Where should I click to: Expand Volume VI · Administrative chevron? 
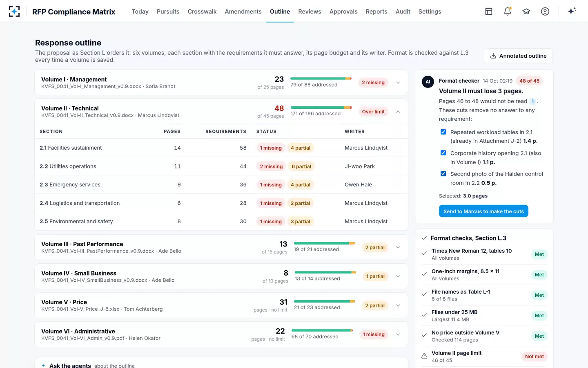(398, 334)
